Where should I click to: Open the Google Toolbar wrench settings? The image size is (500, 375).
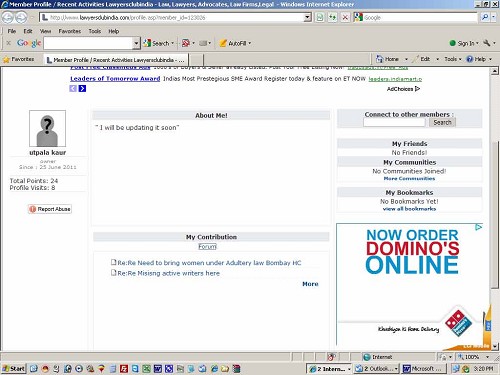pyautogui.click(x=487, y=43)
